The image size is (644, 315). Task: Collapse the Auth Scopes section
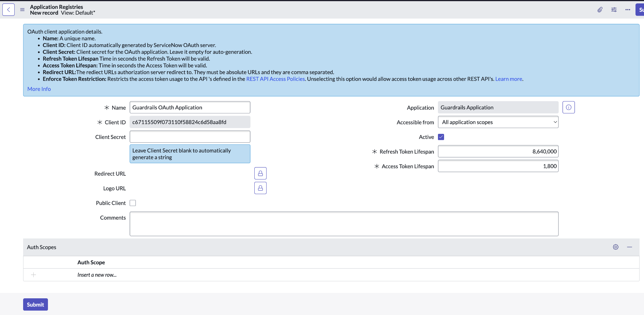629,247
